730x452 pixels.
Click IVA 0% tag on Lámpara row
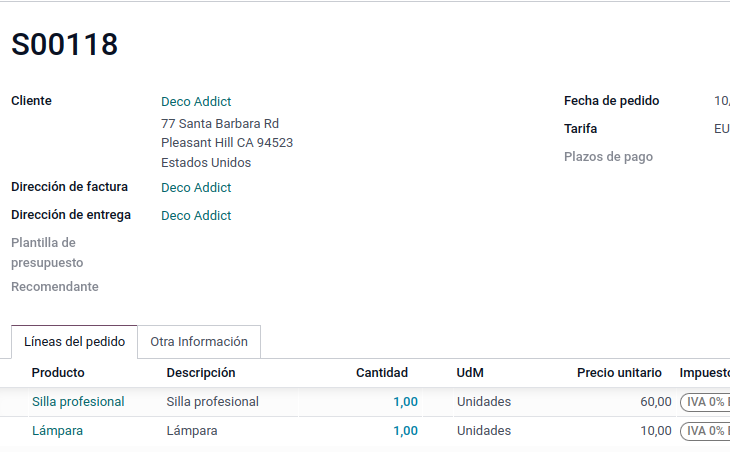(x=705, y=431)
